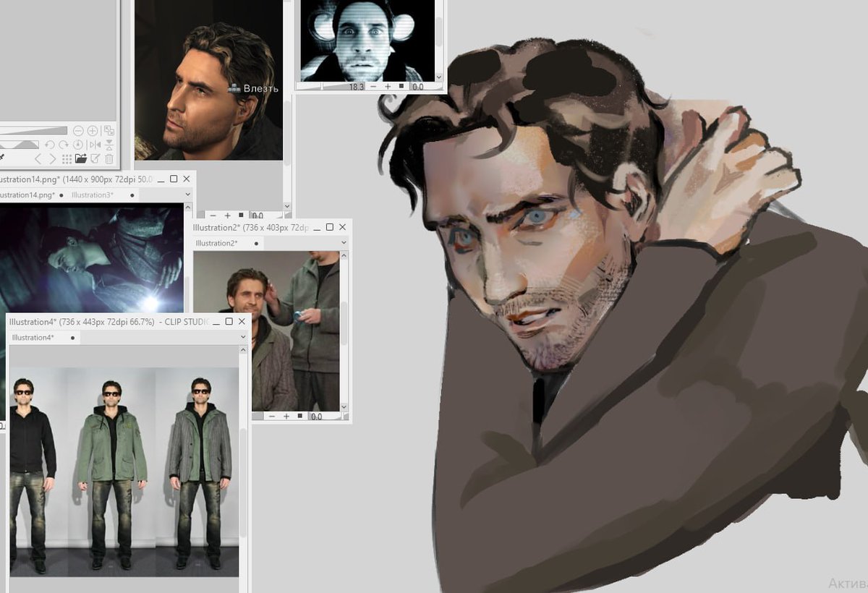Zoom in in the 18.3 window's bar
This screenshot has height=593, width=868.
coord(388,87)
